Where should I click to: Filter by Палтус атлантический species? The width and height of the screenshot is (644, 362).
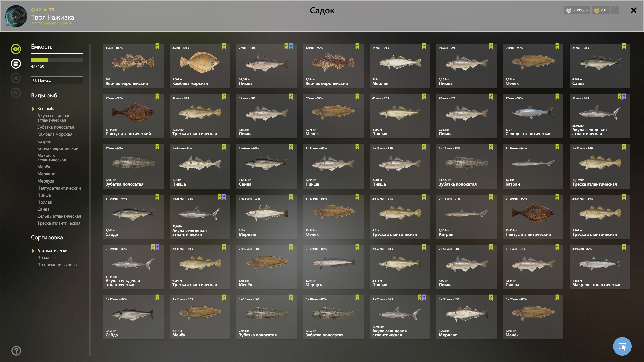click(x=59, y=188)
